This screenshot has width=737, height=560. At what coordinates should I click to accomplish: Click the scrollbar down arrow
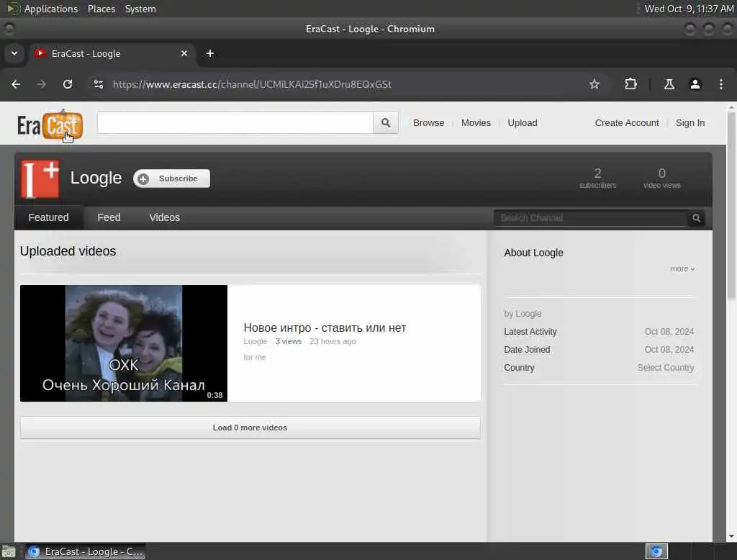(x=731, y=536)
